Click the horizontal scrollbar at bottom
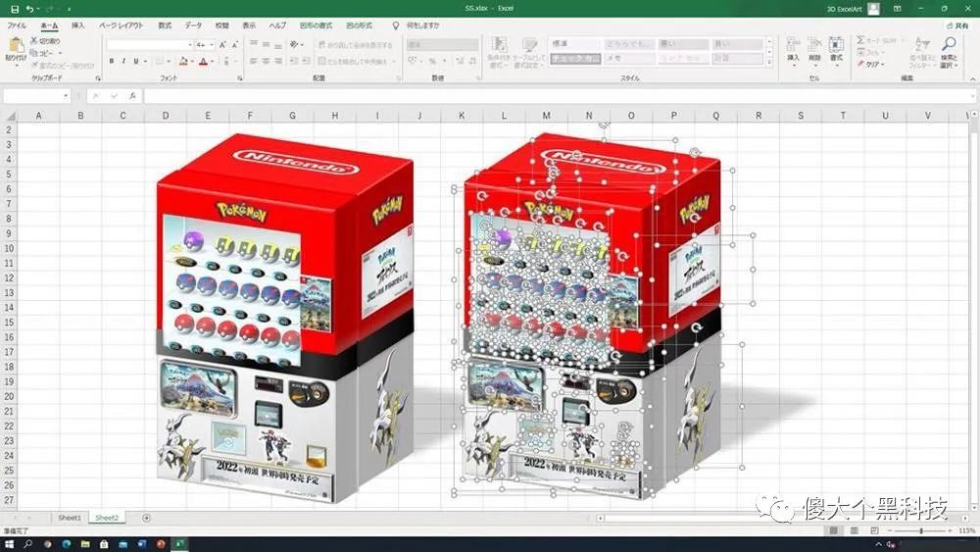Screen dimensions: 980x552 (781, 519)
